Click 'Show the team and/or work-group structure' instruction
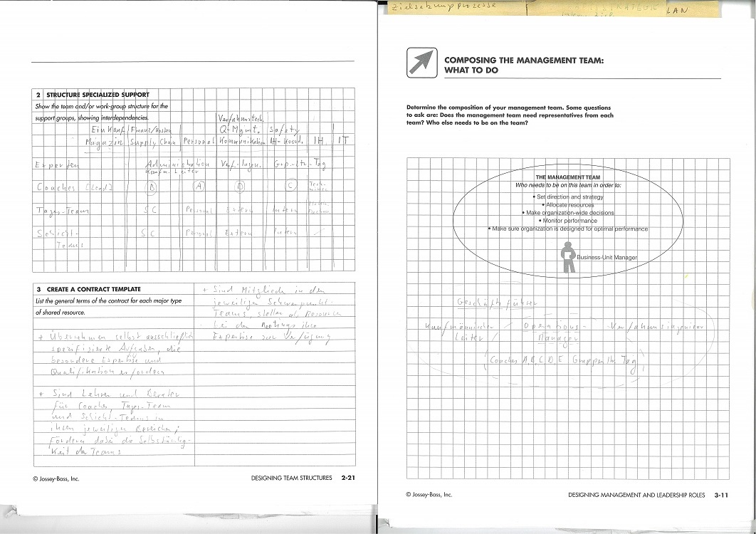This screenshot has width=756, height=534. 101,112
